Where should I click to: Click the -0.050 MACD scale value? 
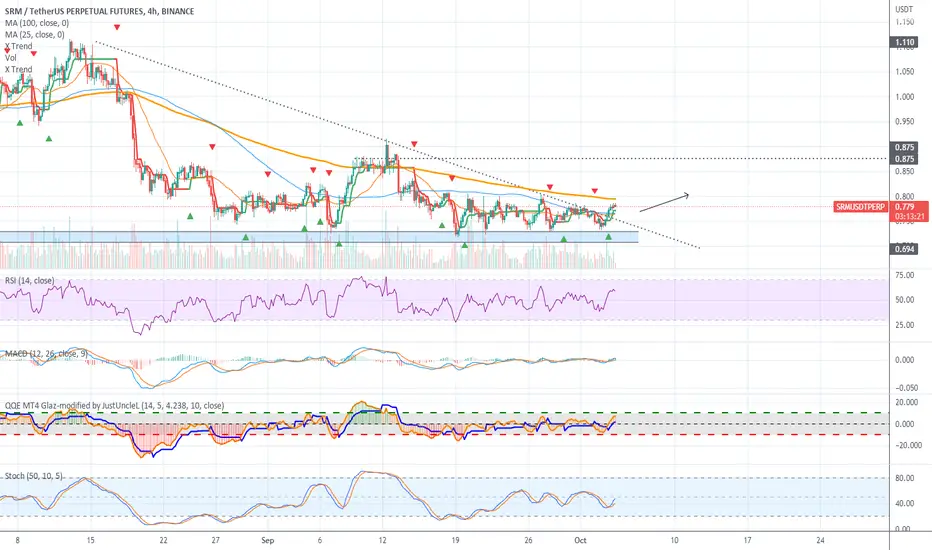tap(906, 388)
